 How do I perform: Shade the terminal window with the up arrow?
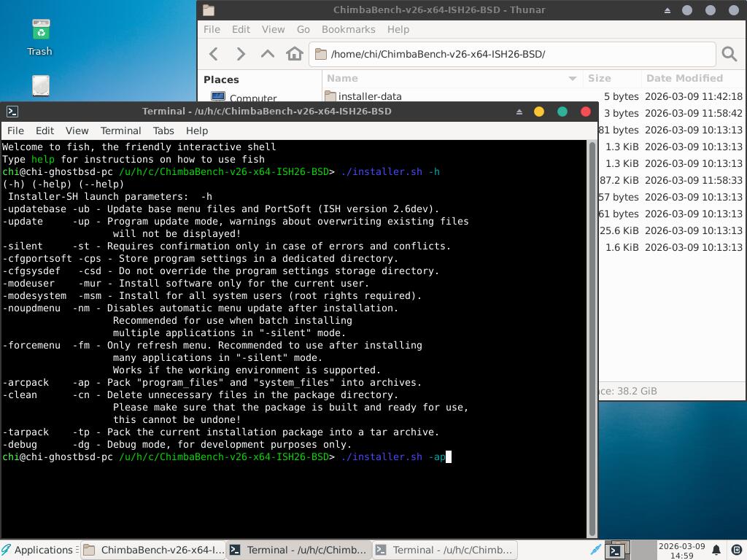coord(519,112)
